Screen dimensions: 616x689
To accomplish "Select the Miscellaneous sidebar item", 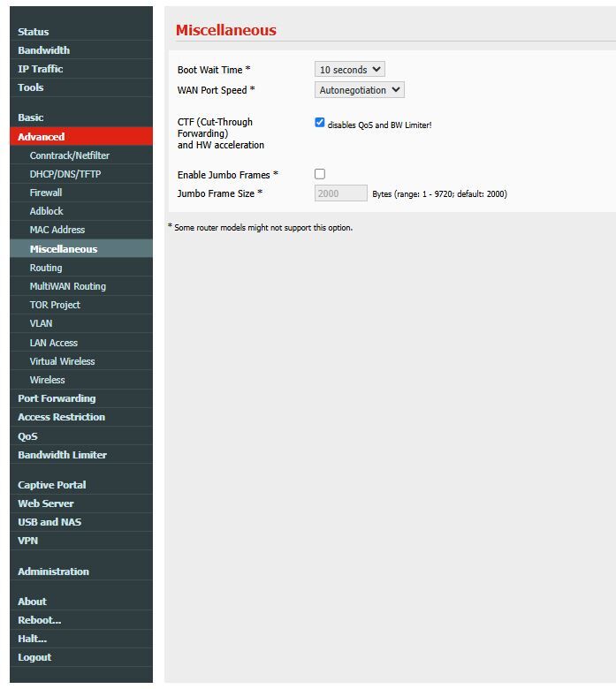I will [x=81, y=249].
